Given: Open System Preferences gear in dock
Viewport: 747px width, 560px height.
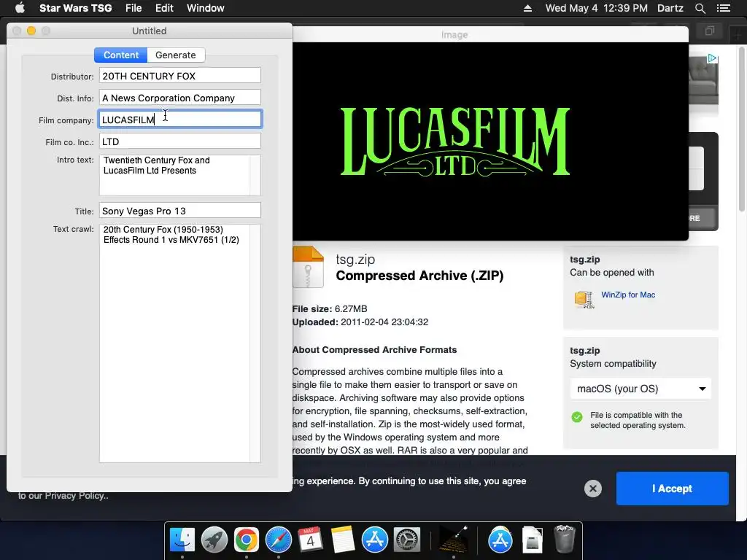Looking at the screenshot, I should 406,540.
